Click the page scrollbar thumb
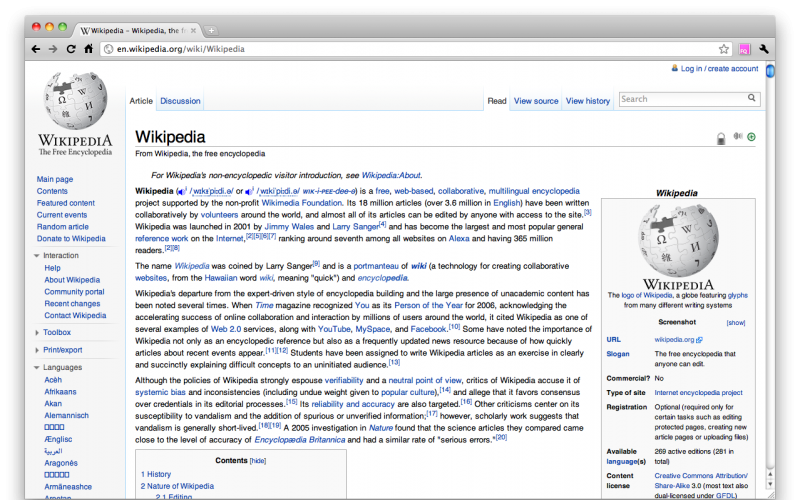This screenshot has width=800, height=500. pos(770,71)
